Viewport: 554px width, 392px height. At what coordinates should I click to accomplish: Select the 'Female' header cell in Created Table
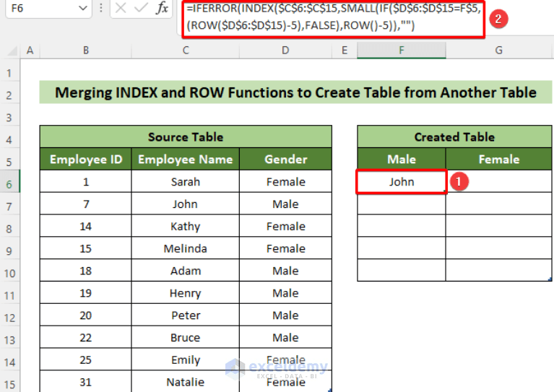pyautogui.click(x=498, y=160)
